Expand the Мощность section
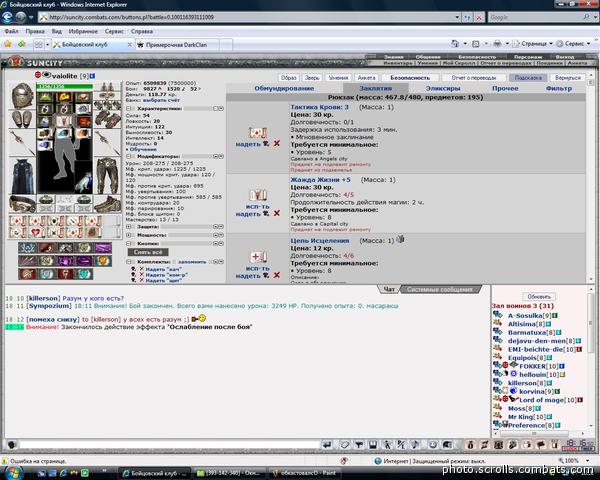 (129, 235)
